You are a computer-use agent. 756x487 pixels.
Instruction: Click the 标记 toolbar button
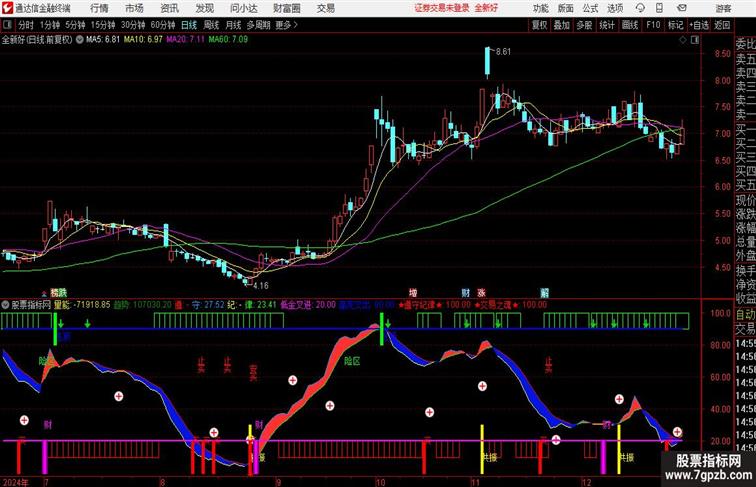(675, 25)
